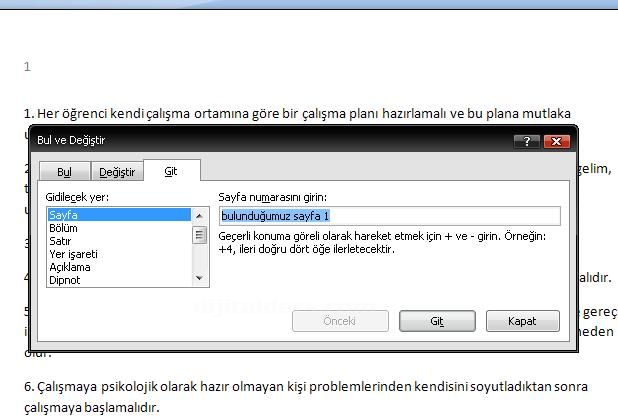
Task: Open dialog help question mark icon
Action: coord(527,141)
